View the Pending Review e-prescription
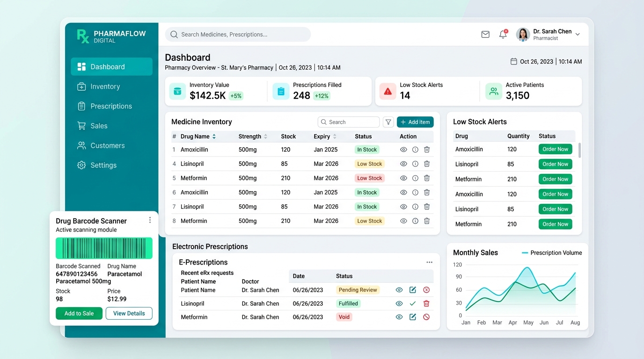This screenshot has height=359, width=644. pos(399,290)
